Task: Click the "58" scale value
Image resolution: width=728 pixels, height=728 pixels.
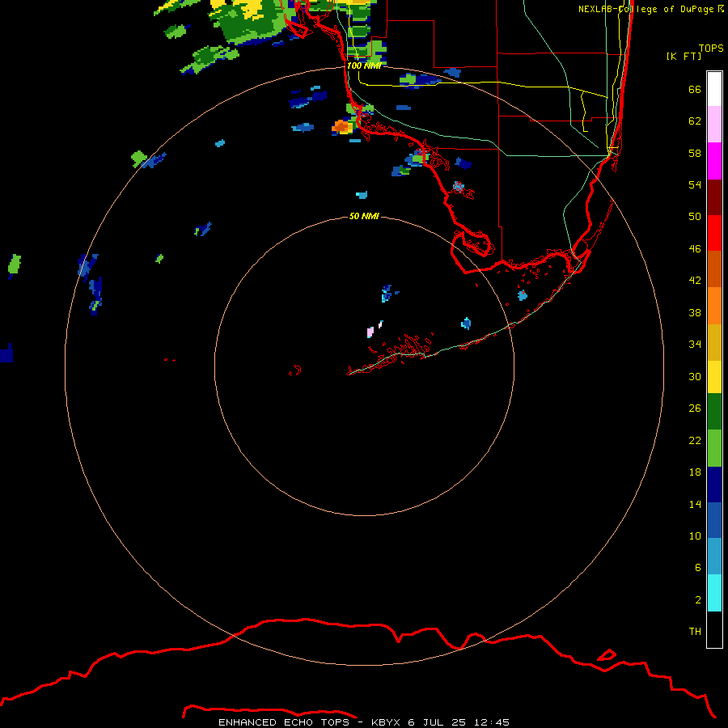Action: 695,153
